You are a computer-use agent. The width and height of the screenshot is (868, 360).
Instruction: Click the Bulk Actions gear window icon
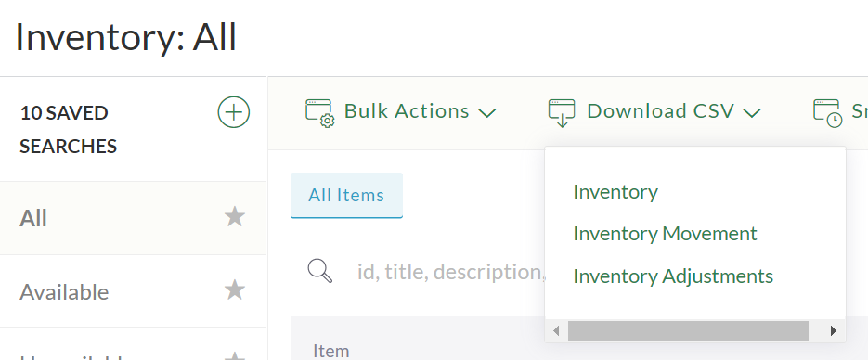coord(319,113)
